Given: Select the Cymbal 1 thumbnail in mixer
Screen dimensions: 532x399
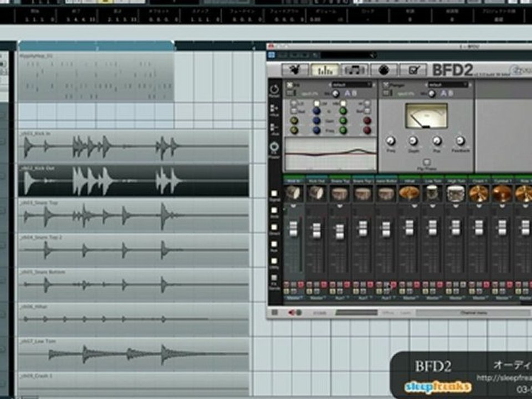Looking at the screenshot, I should [502, 193].
